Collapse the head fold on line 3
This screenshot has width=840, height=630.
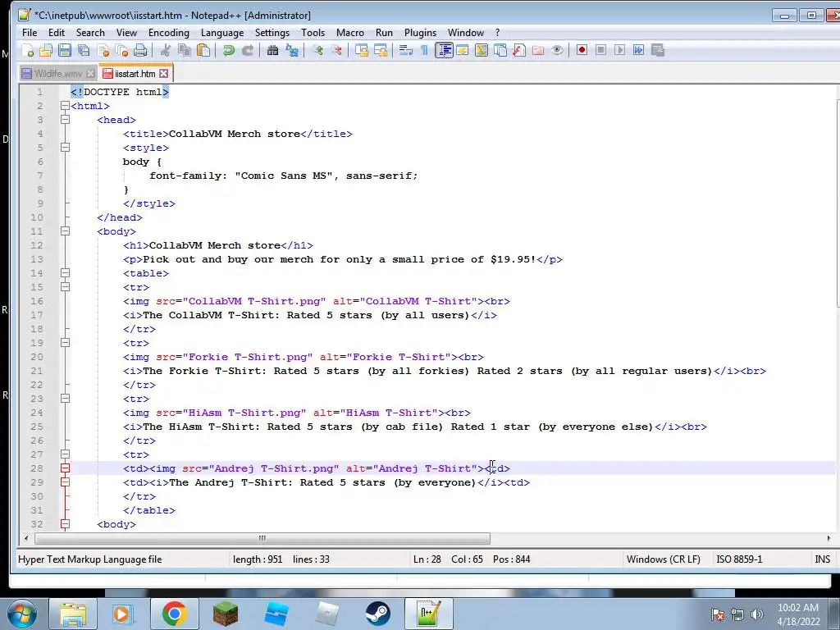click(x=65, y=120)
